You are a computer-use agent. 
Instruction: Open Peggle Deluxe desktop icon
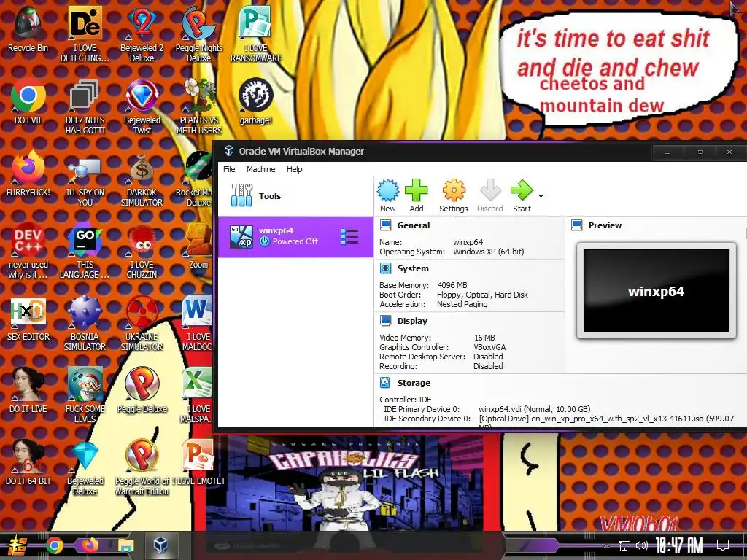(x=142, y=389)
